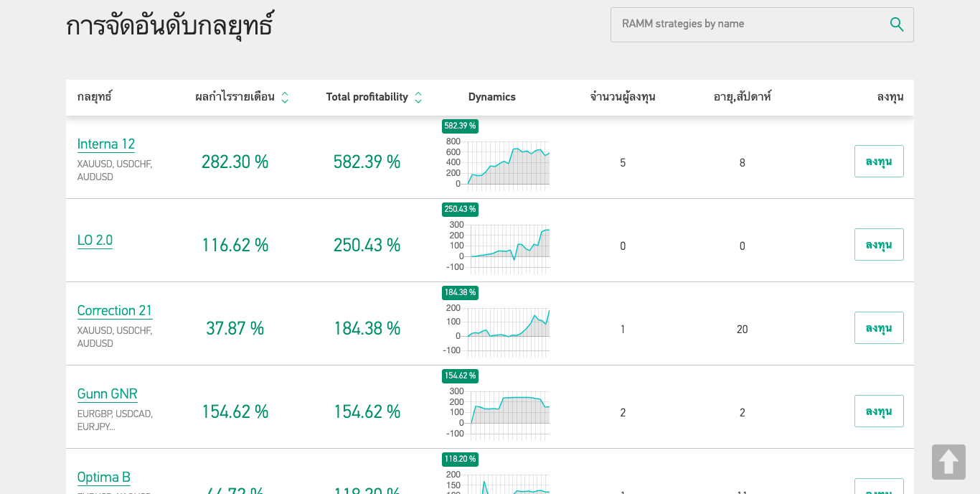Click the search magnifier icon
Viewport: 980px width, 494px height.
click(x=897, y=24)
